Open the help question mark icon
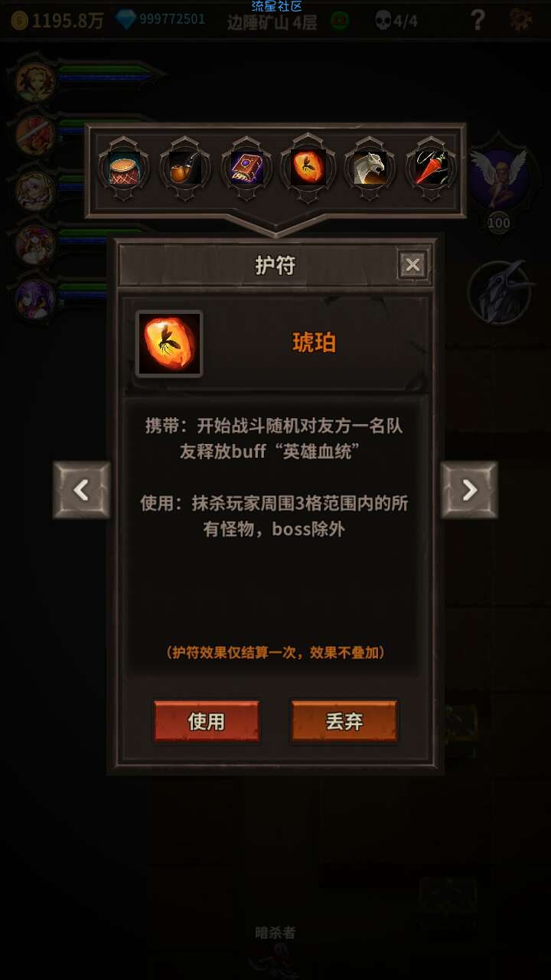The height and width of the screenshot is (980, 551). pos(478,20)
